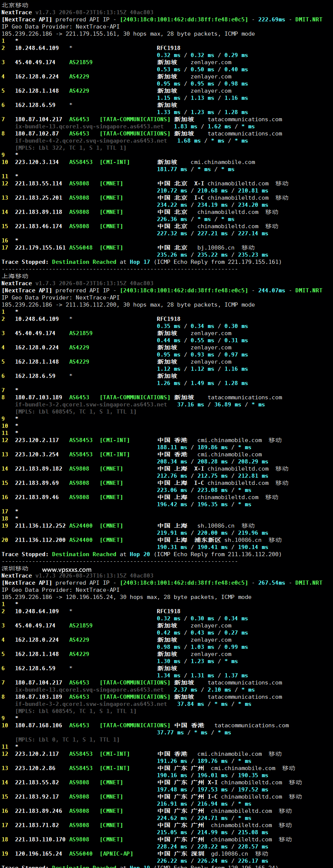
Task: Select the 190.31 ms latency value
Action: pyautogui.click(x=172, y=547)
